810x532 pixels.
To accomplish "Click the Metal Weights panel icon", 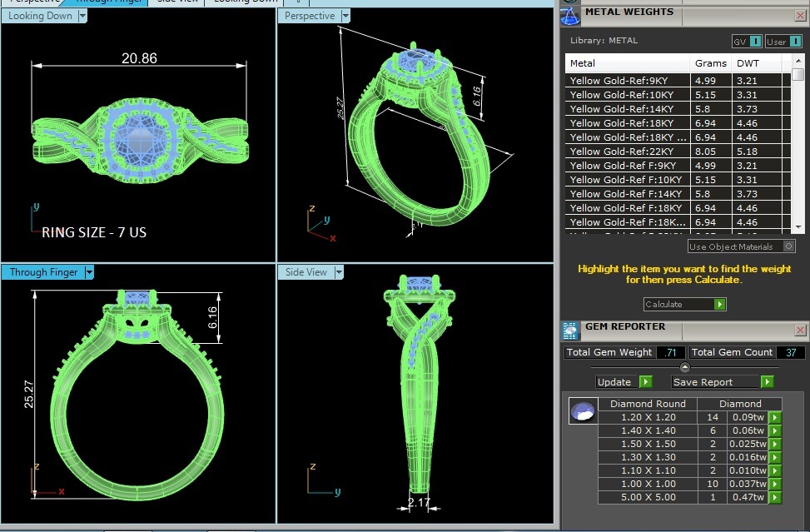I will click(570, 15).
